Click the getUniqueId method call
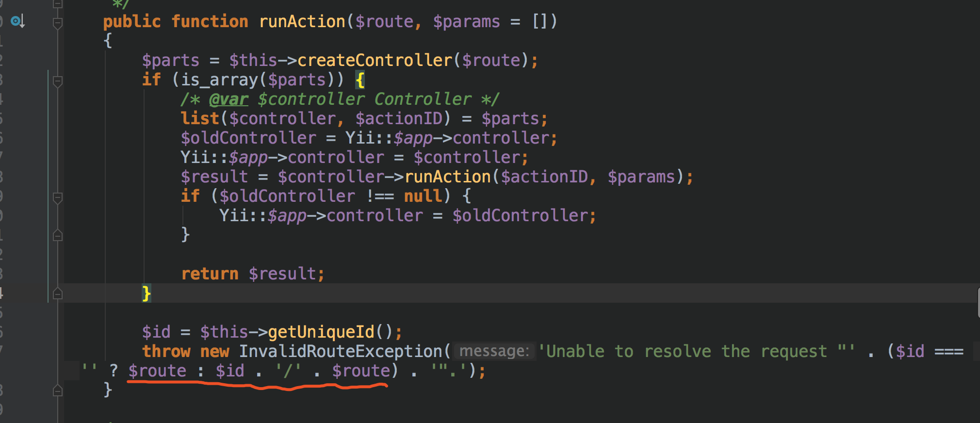Screen dimensions: 980x423 (x=321, y=332)
